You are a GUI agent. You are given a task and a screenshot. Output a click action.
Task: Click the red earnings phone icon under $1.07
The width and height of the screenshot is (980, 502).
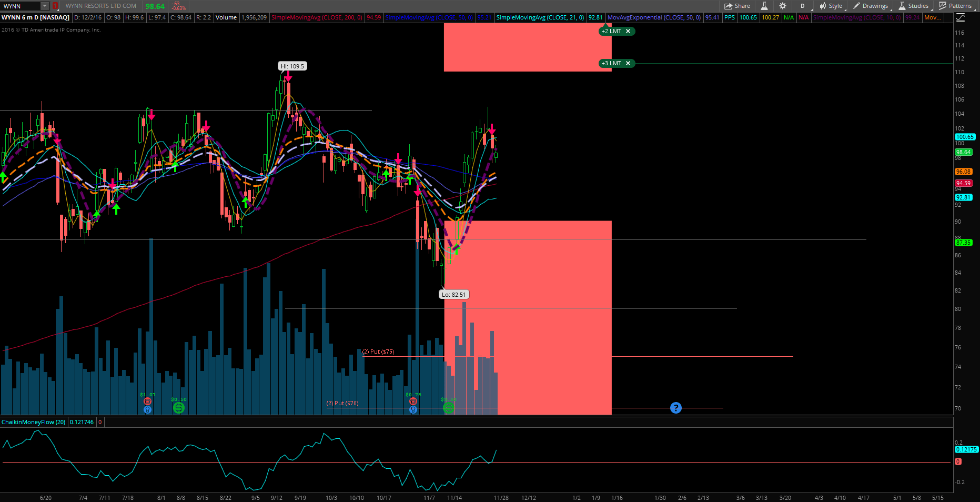(148, 401)
